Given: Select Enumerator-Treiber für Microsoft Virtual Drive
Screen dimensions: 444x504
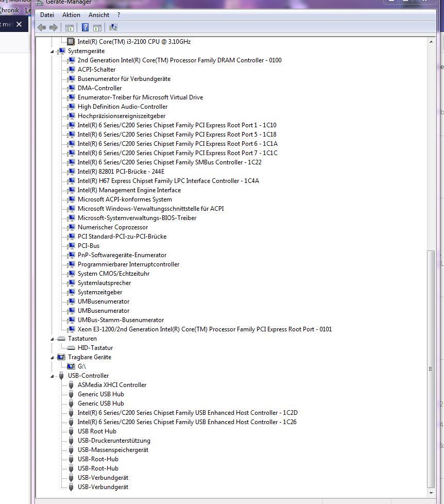Looking at the screenshot, I should point(141,97).
